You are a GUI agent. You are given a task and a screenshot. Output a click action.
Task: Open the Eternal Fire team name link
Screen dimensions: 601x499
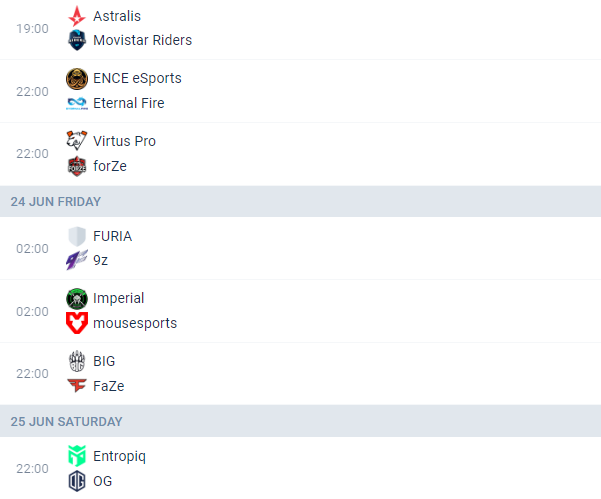129,103
